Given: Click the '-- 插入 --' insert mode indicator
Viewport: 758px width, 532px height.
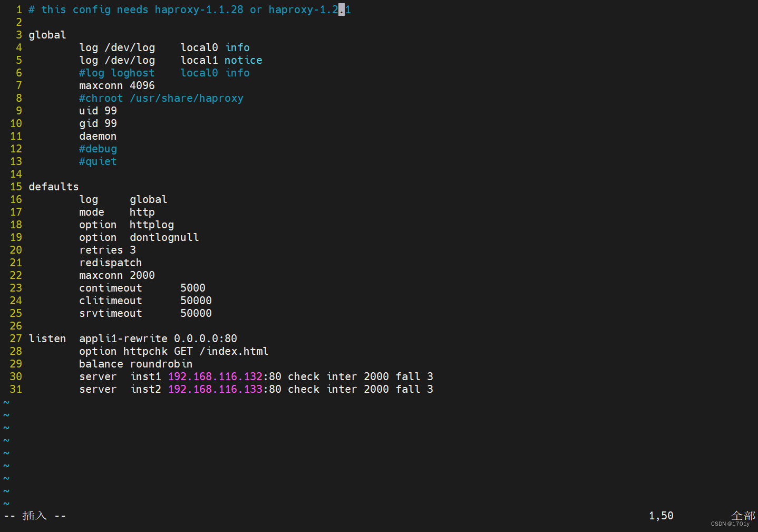Looking at the screenshot, I should point(35,516).
